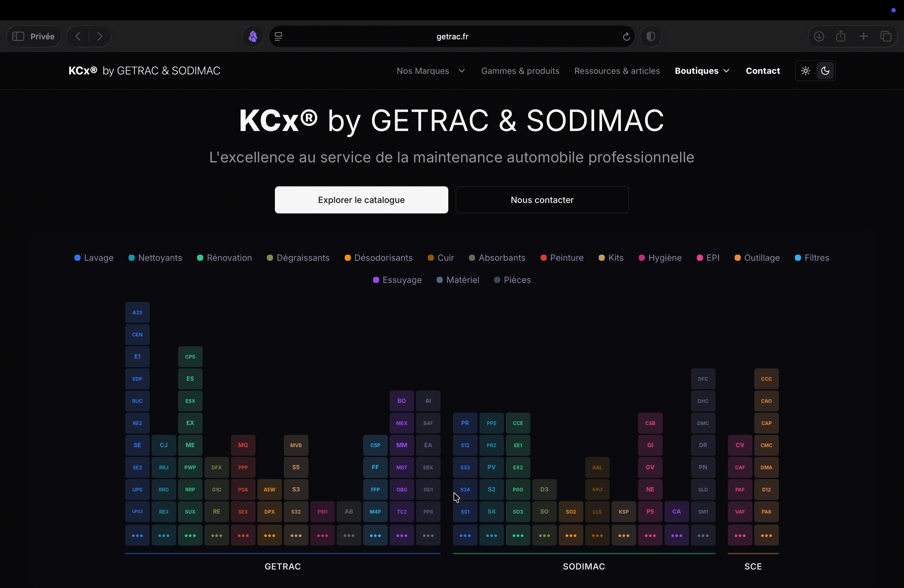The image size is (904, 588).
Task: Open the Contact page
Action: click(763, 71)
